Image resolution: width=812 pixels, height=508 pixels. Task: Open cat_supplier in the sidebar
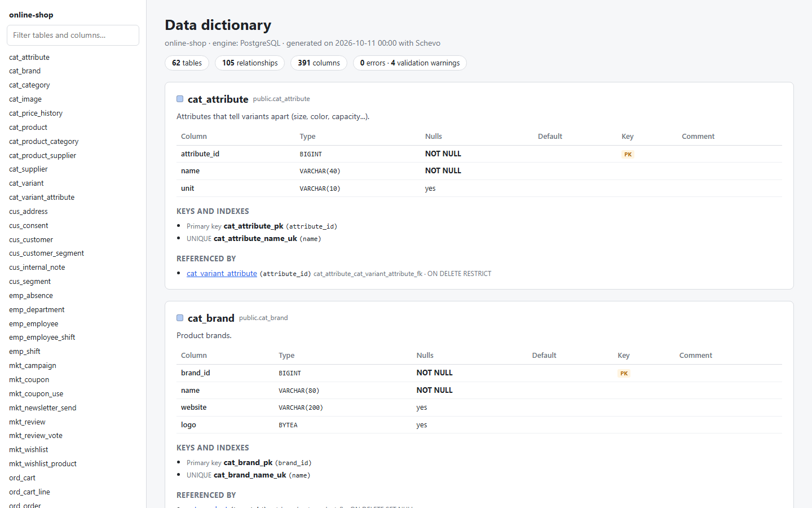28,169
